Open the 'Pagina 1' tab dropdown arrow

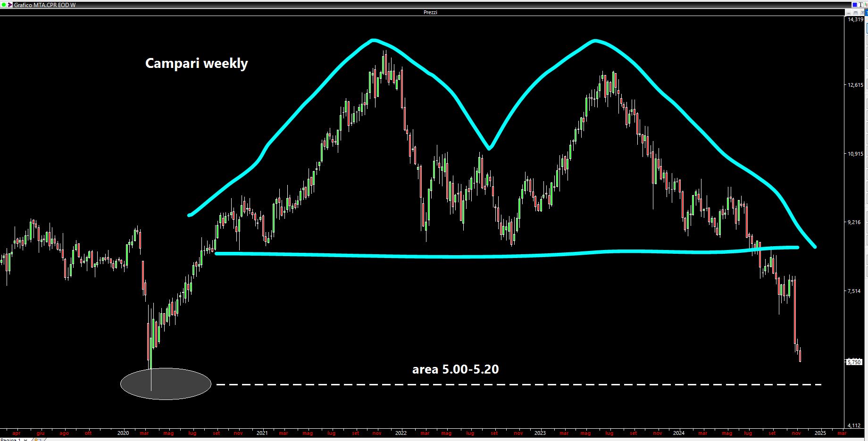point(25,439)
